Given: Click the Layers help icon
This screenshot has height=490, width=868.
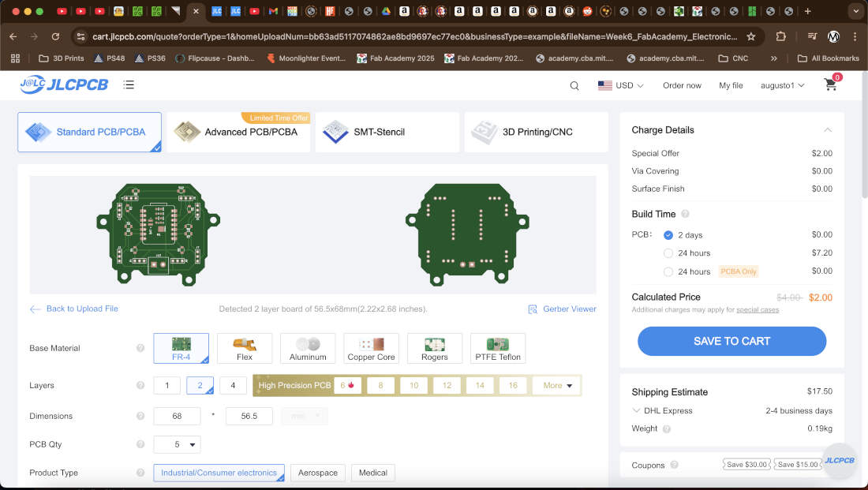Looking at the screenshot, I should 140,385.
